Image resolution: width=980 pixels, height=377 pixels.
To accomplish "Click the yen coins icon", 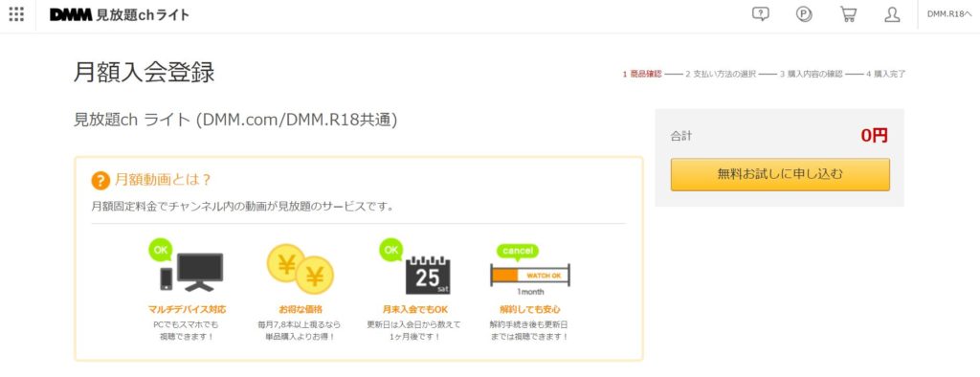I will tap(300, 269).
